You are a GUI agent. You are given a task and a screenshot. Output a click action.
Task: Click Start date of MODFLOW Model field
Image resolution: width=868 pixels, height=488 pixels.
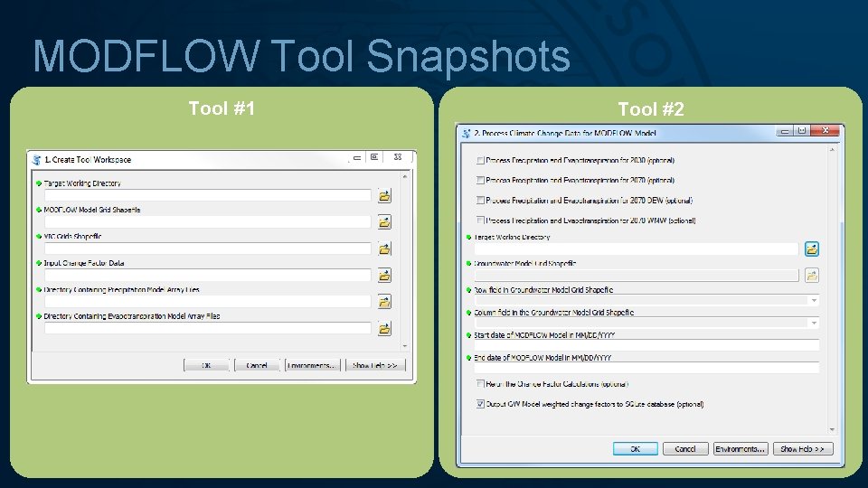[x=646, y=345]
